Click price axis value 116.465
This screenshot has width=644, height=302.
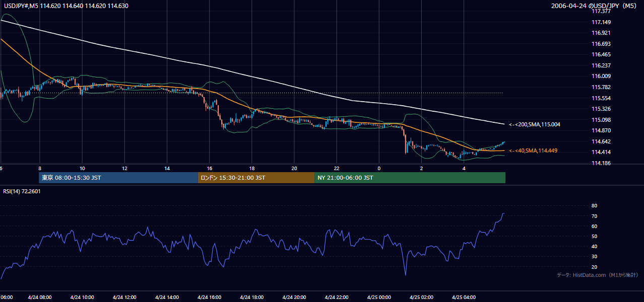pyautogui.click(x=601, y=54)
